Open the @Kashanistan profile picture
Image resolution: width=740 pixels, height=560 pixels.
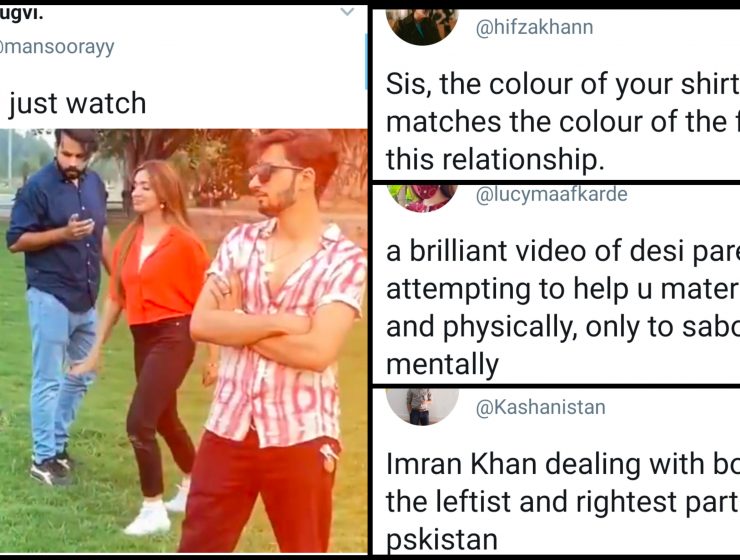click(422, 407)
